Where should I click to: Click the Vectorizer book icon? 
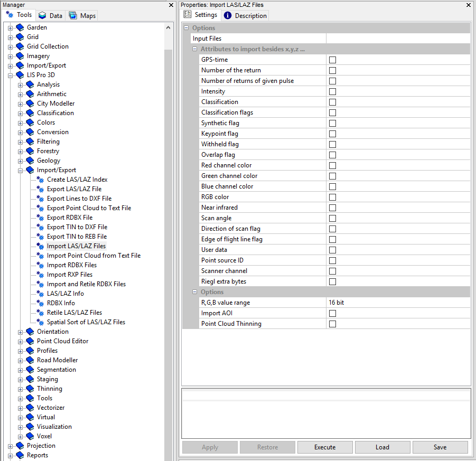click(x=30, y=408)
